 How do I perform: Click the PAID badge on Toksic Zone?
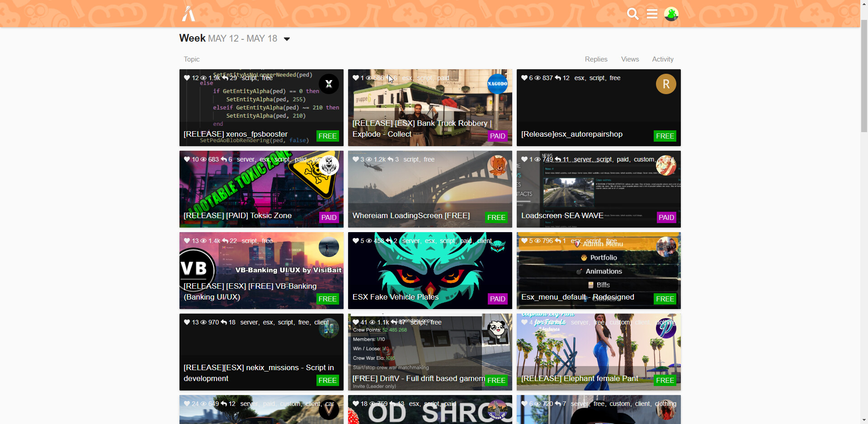tap(329, 217)
